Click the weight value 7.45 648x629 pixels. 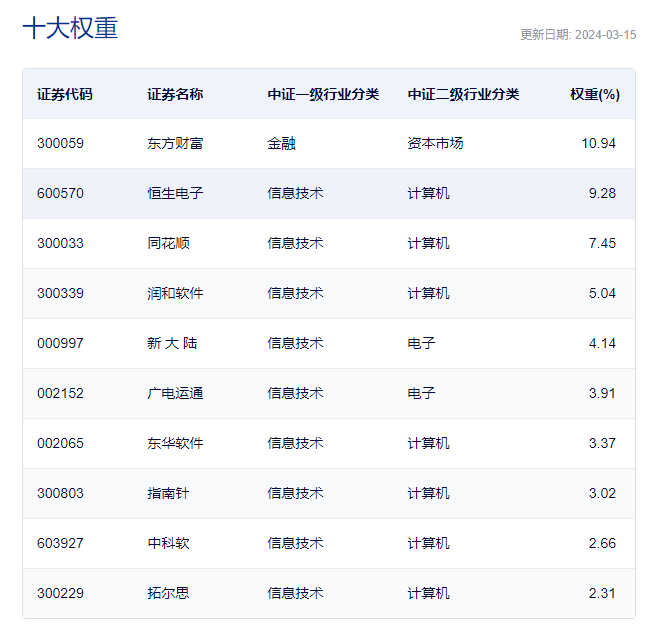coord(602,243)
